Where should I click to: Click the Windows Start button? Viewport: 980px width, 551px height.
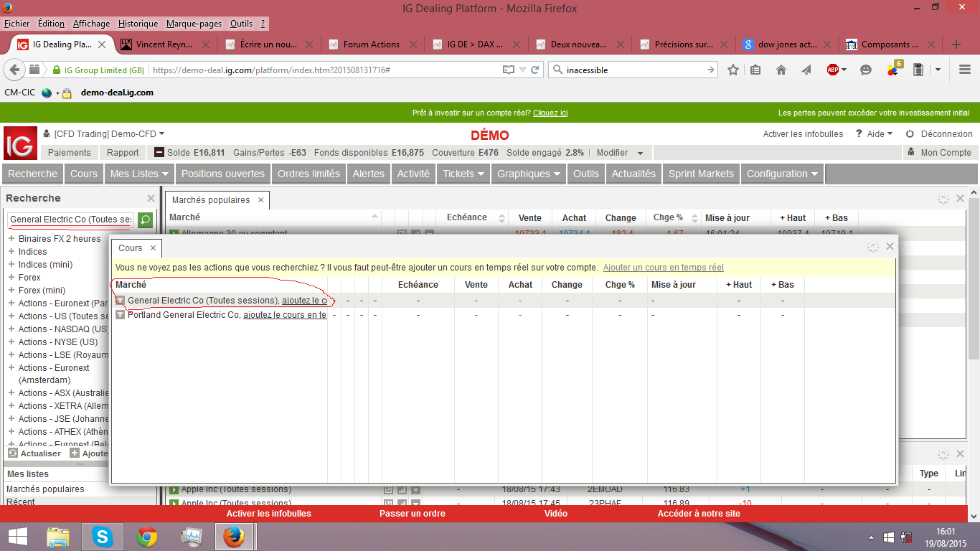click(x=17, y=537)
